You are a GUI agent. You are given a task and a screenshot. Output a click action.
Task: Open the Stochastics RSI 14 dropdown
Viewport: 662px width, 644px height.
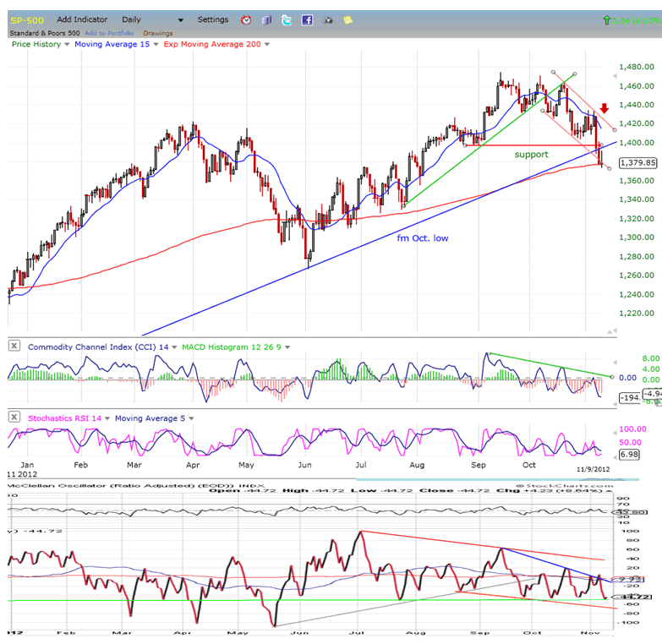click(x=107, y=418)
